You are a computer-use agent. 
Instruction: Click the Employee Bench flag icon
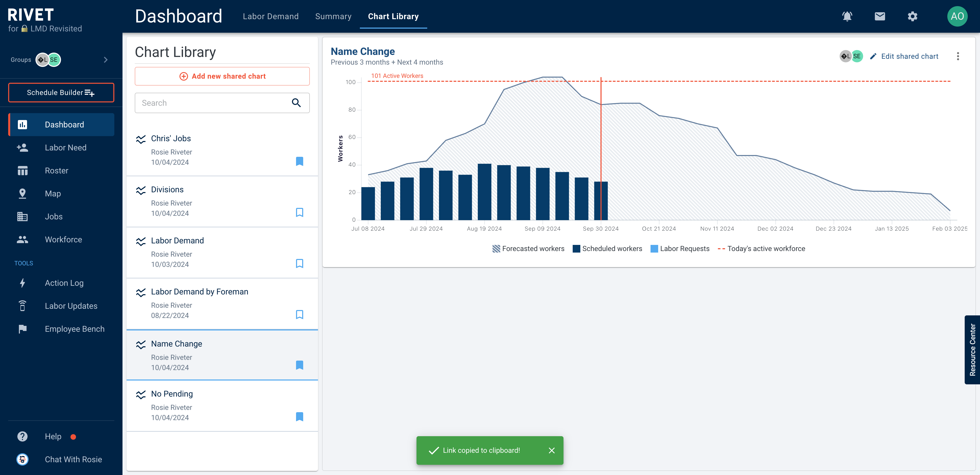pos(22,329)
